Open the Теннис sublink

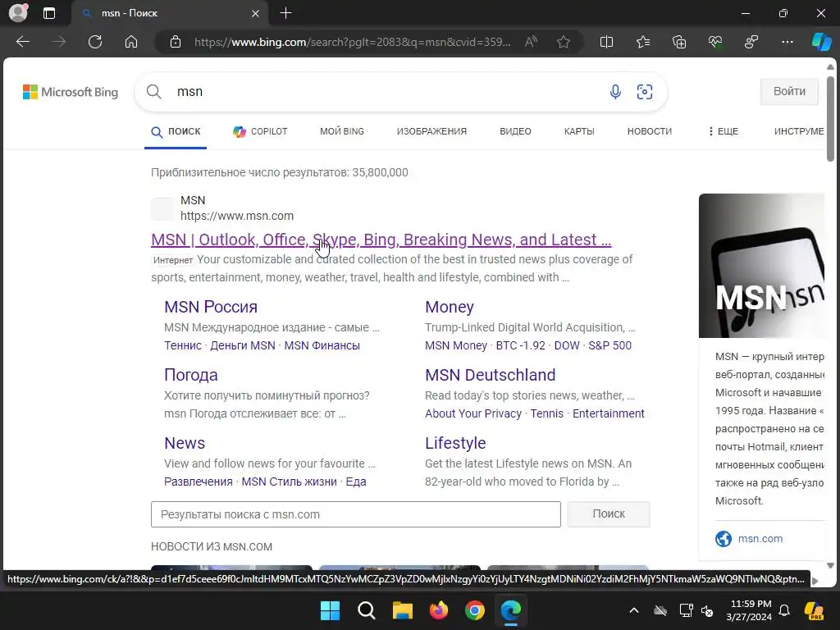183,345
